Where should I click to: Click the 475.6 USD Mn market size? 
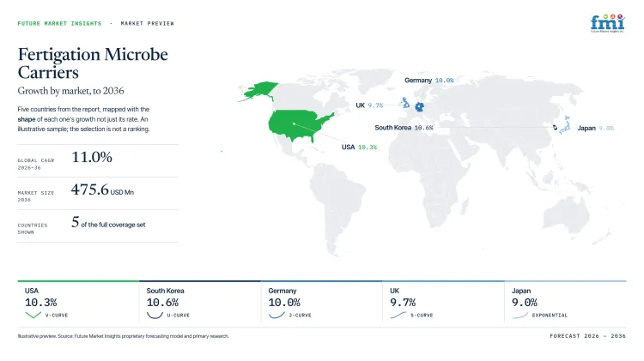pyautogui.click(x=102, y=190)
